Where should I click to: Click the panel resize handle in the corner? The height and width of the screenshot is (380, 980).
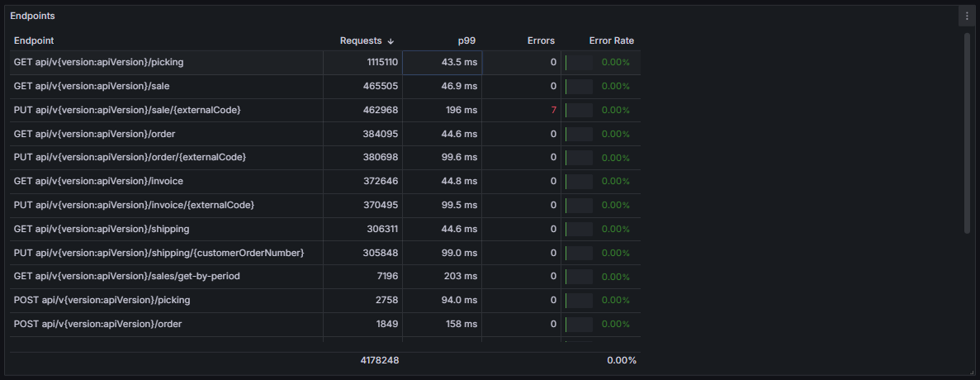[x=971, y=372]
